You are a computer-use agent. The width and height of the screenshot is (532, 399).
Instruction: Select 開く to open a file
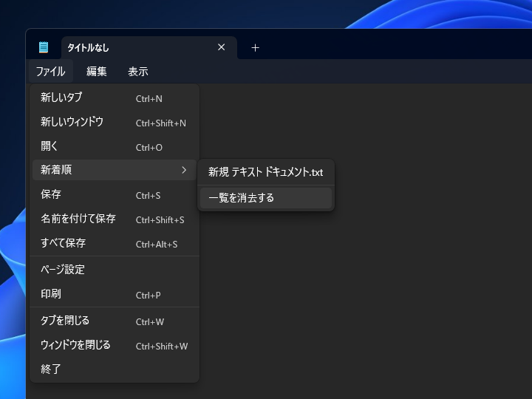click(x=115, y=146)
